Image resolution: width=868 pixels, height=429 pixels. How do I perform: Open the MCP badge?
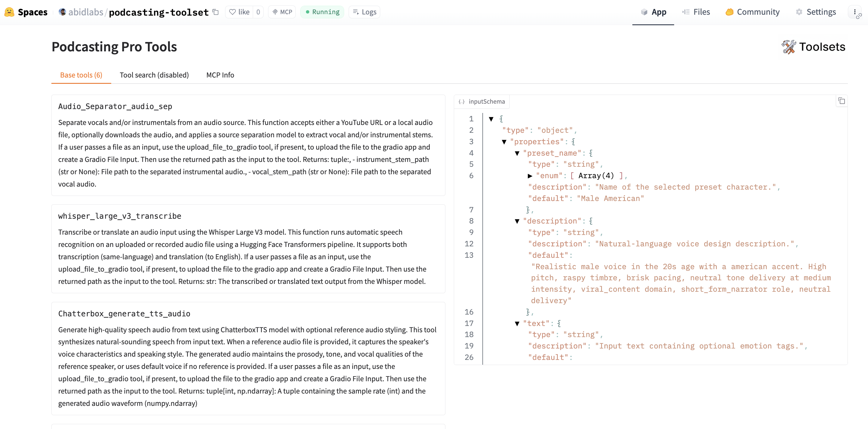click(x=282, y=12)
